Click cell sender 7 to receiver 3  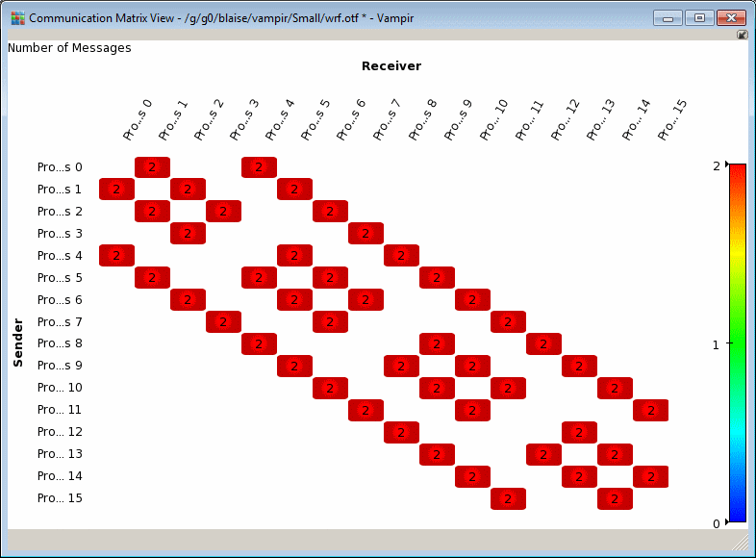pyautogui.click(x=223, y=321)
